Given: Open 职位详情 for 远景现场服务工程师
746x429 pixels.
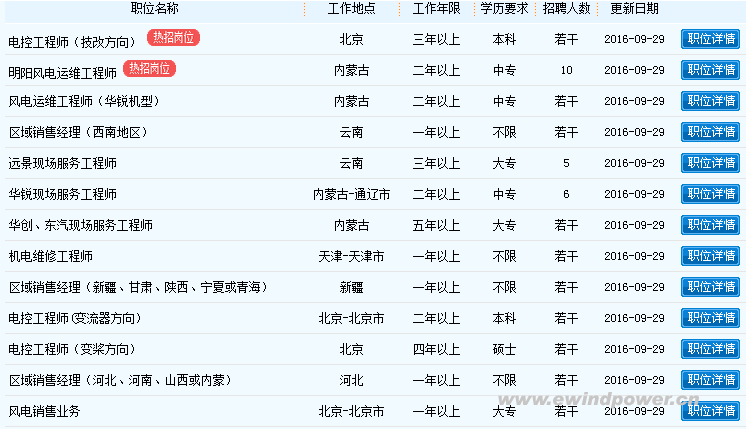Looking at the screenshot, I should point(710,163).
